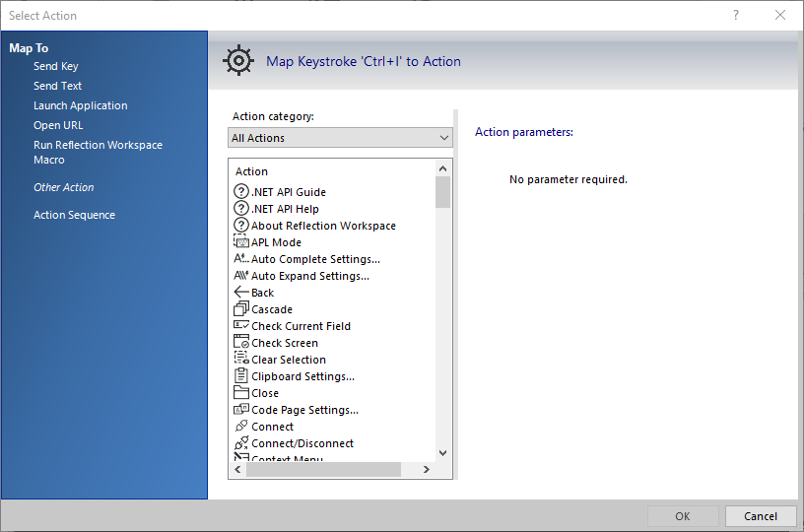Image resolution: width=804 pixels, height=532 pixels.
Task: Click the .NET API Help question icon
Action: 241,209
